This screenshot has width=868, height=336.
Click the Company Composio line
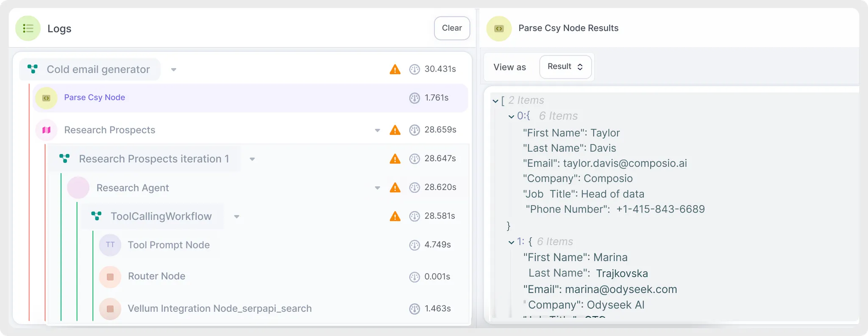(578, 179)
